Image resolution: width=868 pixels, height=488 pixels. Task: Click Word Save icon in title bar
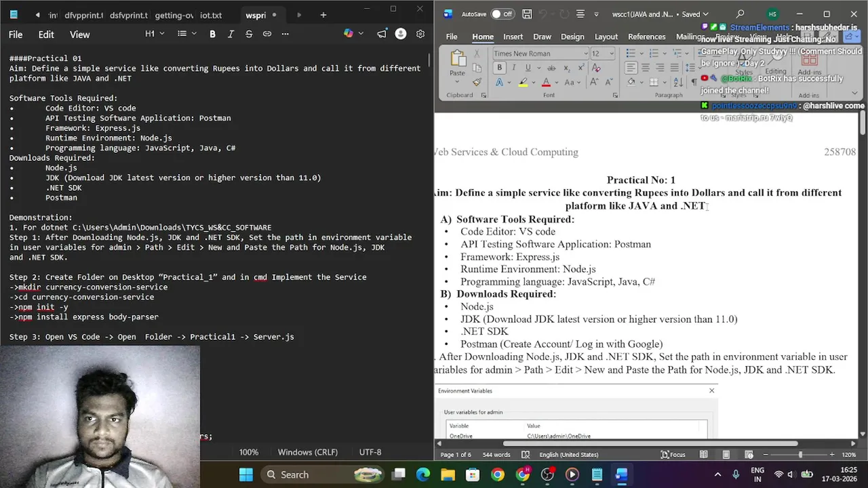point(527,14)
